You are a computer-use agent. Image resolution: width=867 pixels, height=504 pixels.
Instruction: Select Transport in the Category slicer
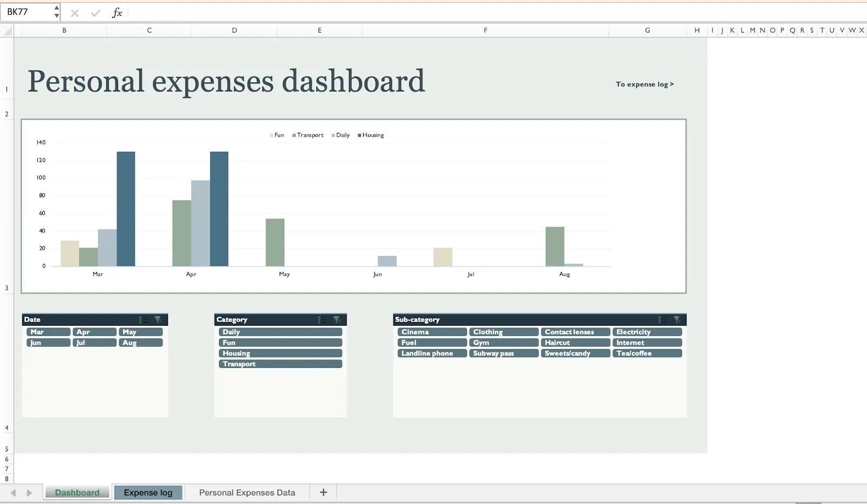pos(281,364)
